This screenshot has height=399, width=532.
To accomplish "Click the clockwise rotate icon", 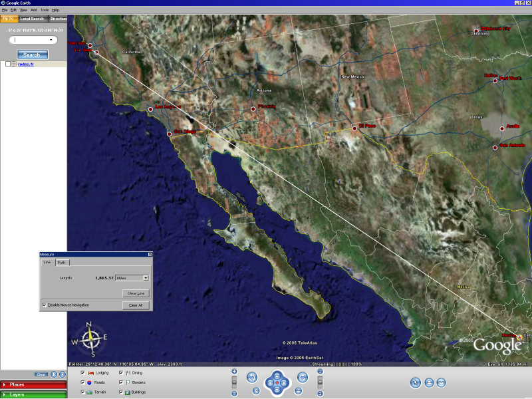I will click(x=302, y=377).
